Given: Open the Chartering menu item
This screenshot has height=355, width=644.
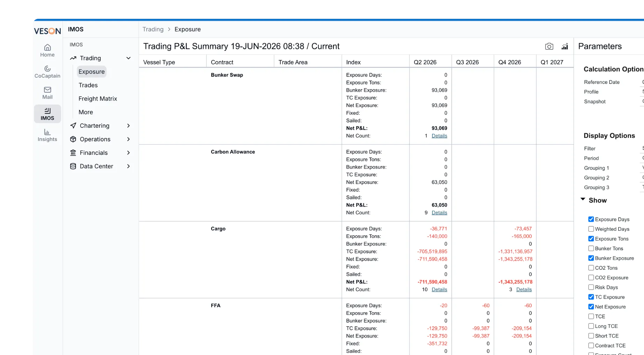Looking at the screenshot, I should pos(94,126).
